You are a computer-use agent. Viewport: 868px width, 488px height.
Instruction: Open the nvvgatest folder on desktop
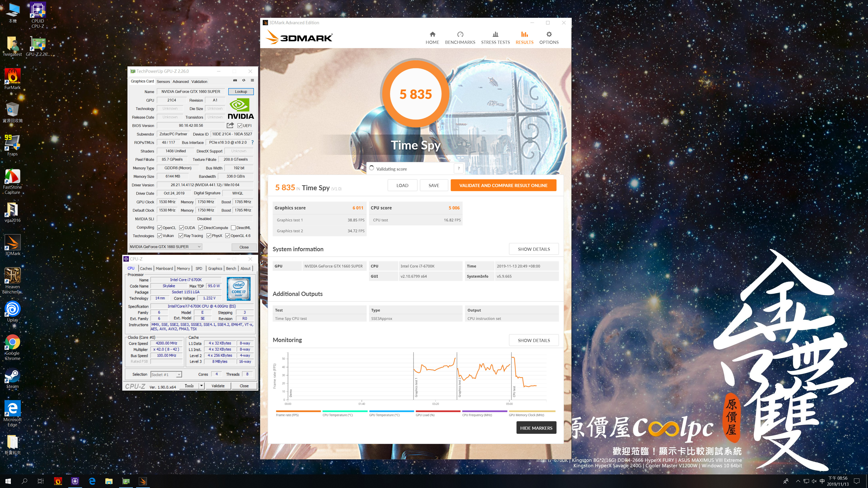[12, 47]
